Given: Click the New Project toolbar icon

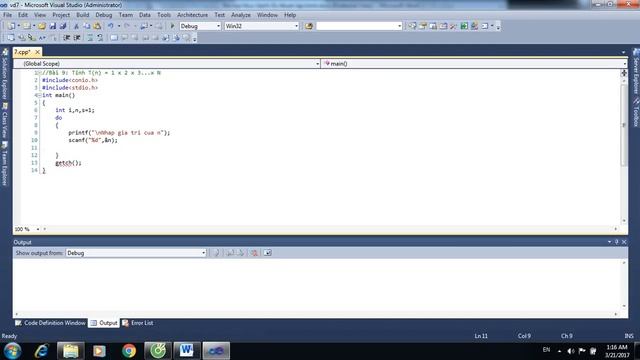Looking at the screenshot, I should click(x=11, y=26).
